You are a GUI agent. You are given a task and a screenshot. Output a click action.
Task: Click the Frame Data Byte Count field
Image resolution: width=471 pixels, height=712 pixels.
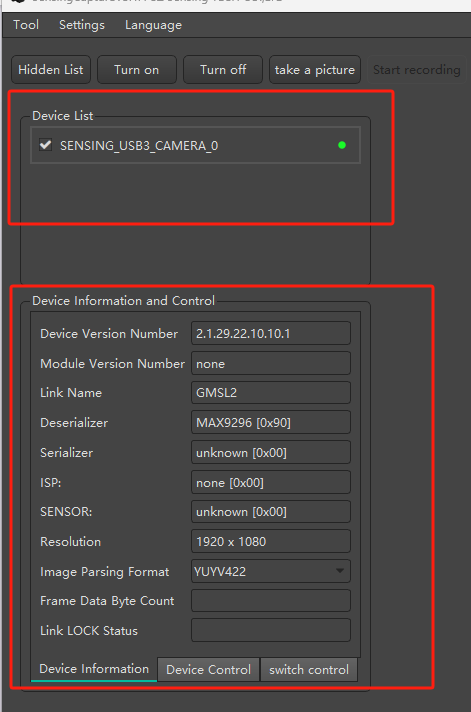coord(271,601)
